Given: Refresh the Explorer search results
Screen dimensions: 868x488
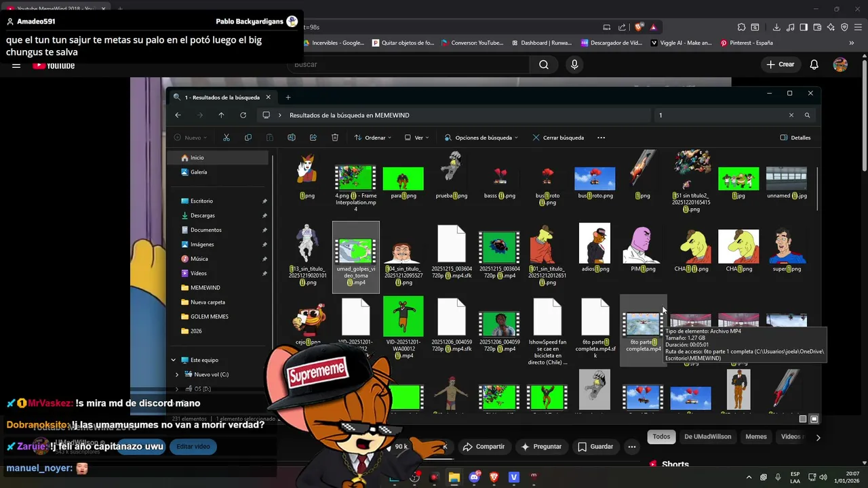Looking at the screenshot, I should (243, 115).
